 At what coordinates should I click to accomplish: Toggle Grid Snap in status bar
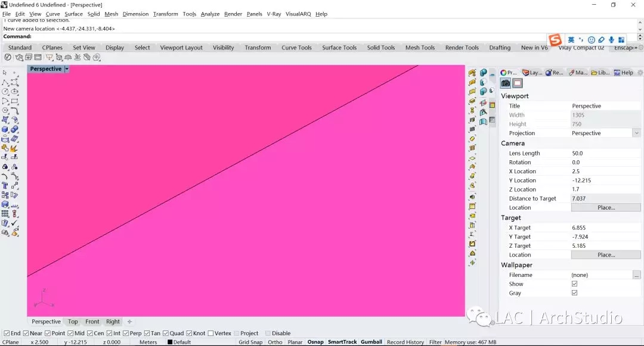(x=250, y=342)
